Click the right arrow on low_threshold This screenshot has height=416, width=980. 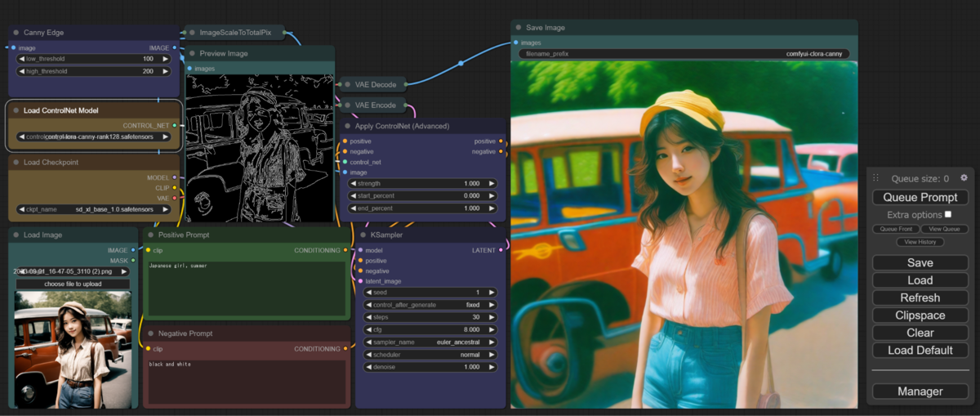166,59
